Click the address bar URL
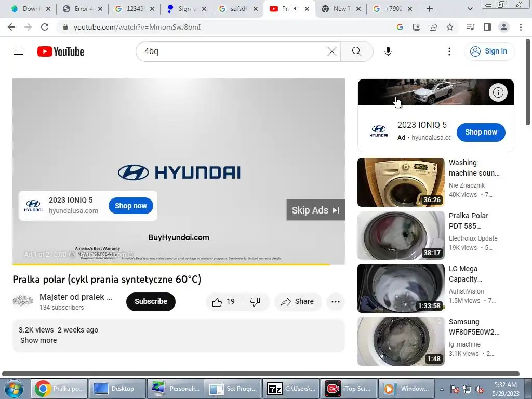The height and width of the screenshot is (399, 532). coord(137,27)
